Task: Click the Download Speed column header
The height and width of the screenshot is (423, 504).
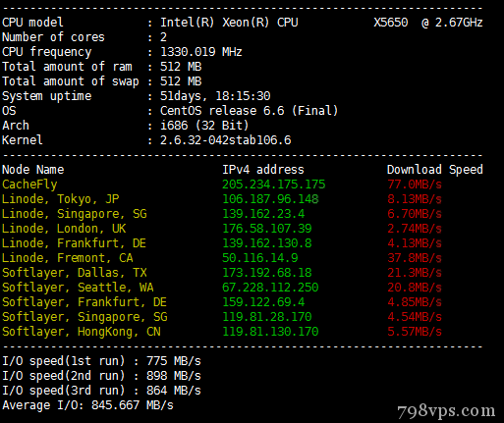Action: [x=435, y=170]
